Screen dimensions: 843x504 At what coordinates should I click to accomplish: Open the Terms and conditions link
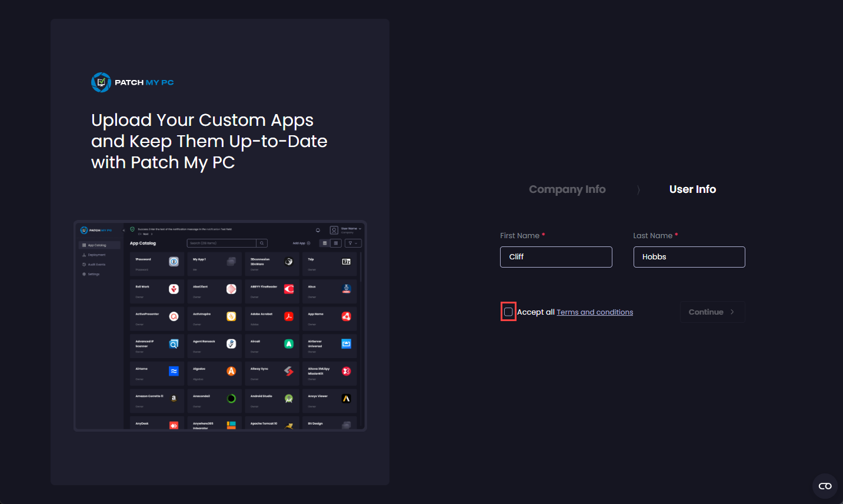pos(595,312)
